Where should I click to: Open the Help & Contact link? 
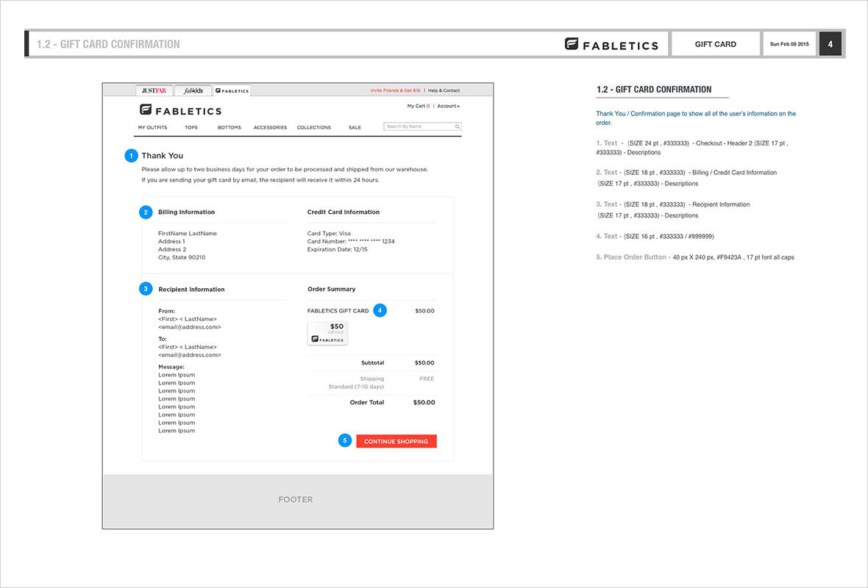444,90
